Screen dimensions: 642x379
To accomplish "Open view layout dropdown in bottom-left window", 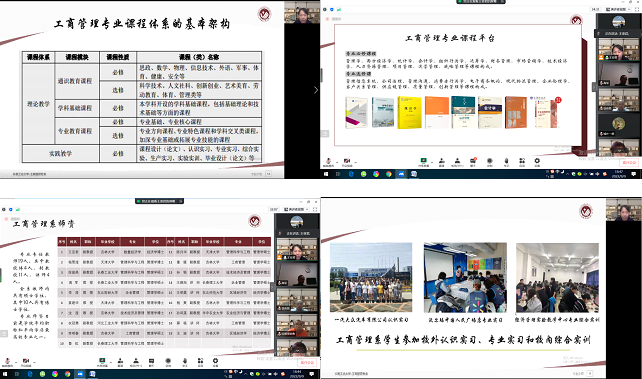I will 296,210.
